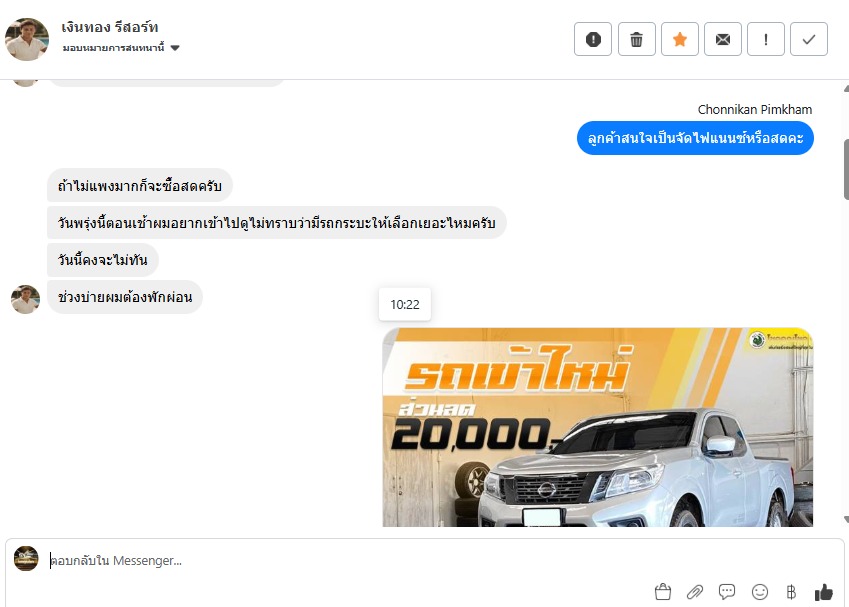
Task: Open saved replies speech bubble icon
Action: coord(727,592)
